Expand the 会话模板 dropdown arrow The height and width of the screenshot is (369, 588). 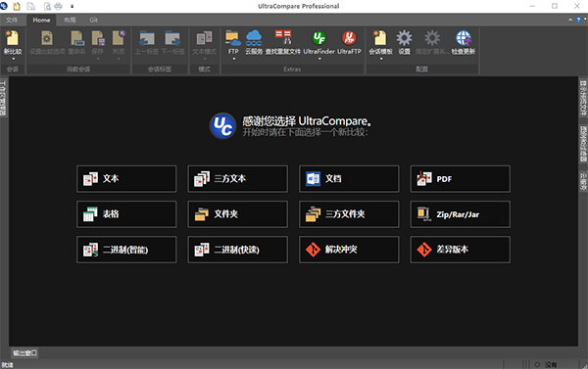pos(380,59)
